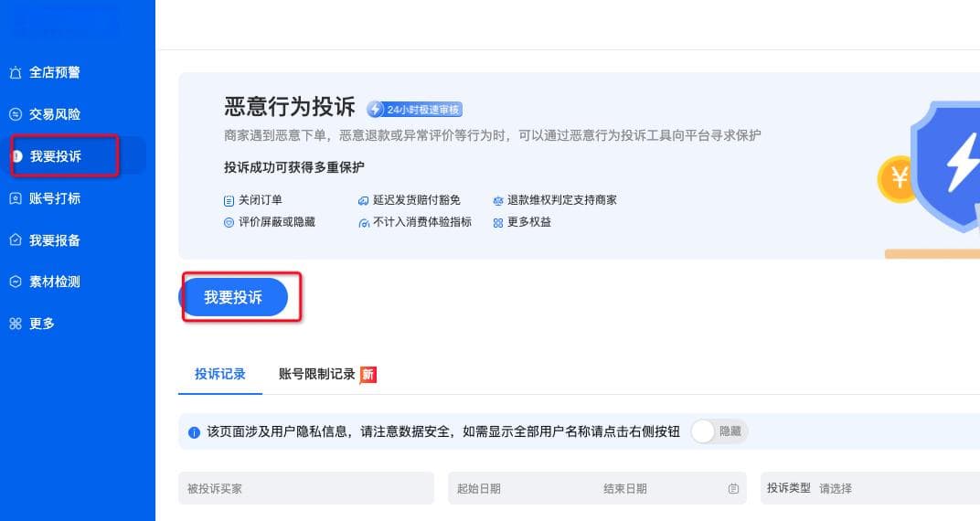Click the 更多权益 grid icon
This screenshot has height=521, width=980.
498,222
